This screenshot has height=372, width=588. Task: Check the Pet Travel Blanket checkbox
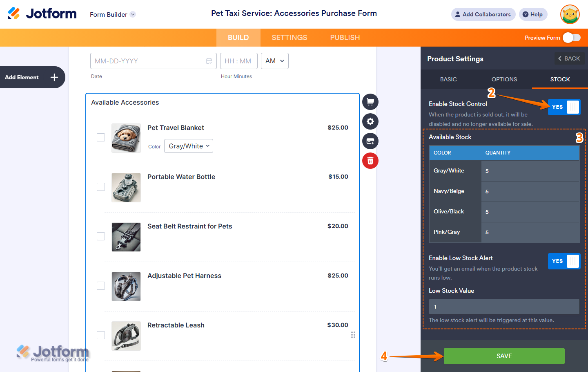pyautogui.click(x=101, y=137)
